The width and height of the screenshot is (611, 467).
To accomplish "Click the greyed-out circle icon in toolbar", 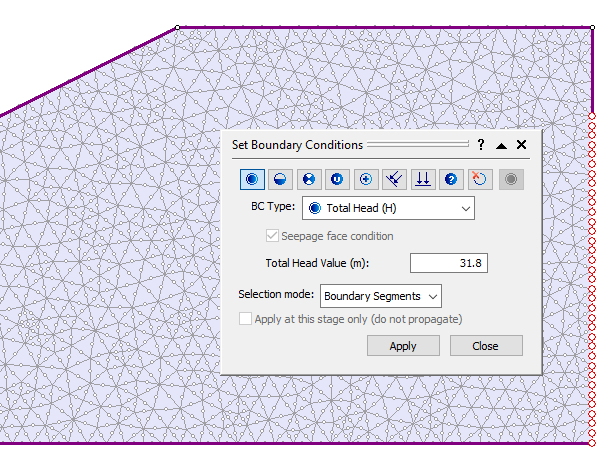I will click(x=510, y=179).
